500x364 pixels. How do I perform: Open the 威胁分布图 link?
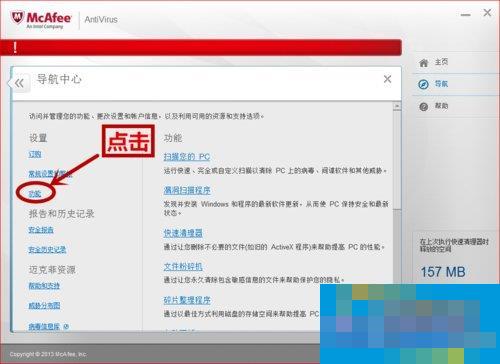[44, 305]
